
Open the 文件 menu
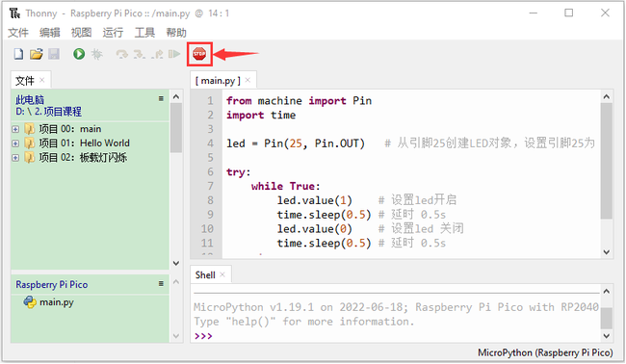pyautogui.click(x=18, y=33)
